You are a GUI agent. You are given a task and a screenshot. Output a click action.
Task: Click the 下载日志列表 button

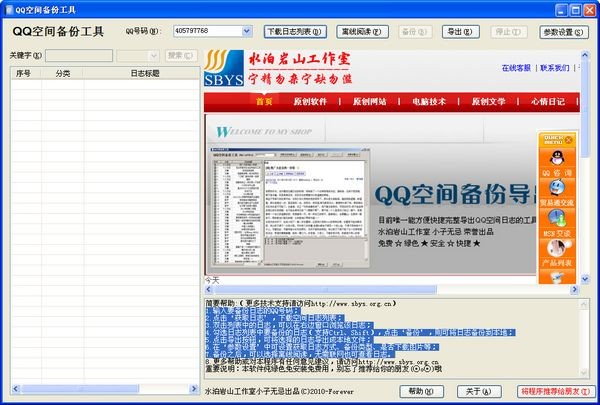click(296, 32)
